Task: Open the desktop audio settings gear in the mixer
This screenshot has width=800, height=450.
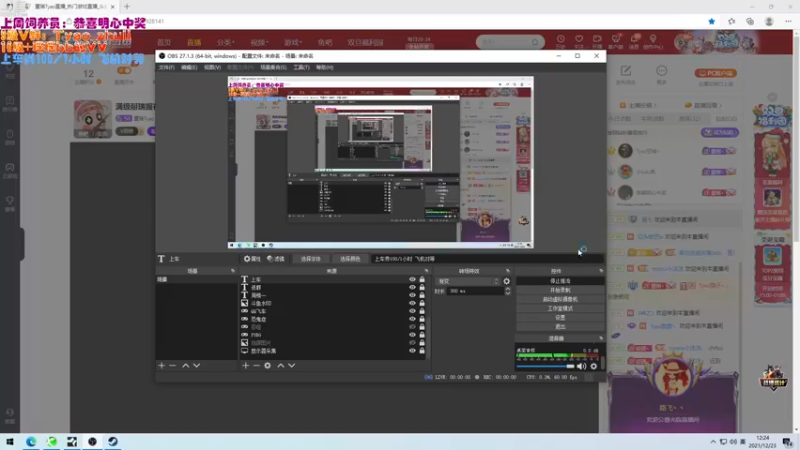Action: (593, 366)
